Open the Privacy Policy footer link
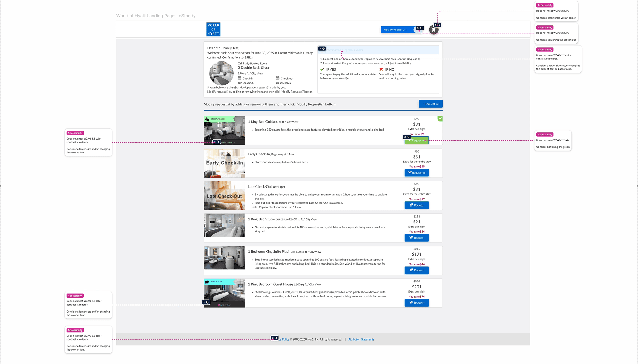This screenshot has width=638, height=364. coord(284,339)
